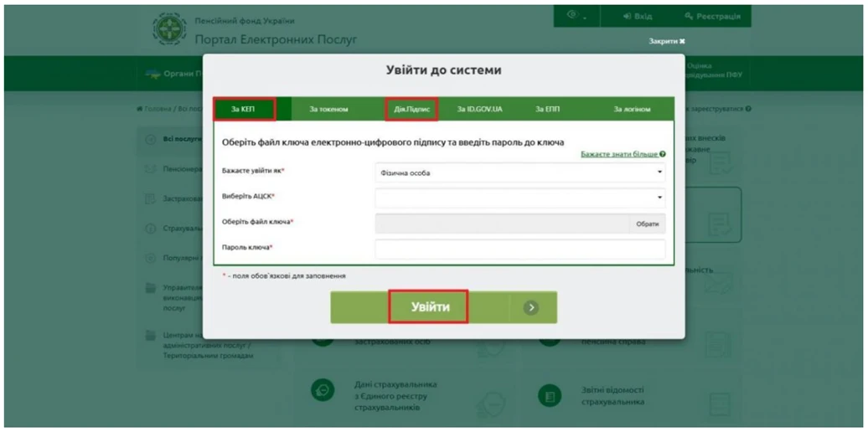Switch to the За токеном tab
Image resolution: width=868 pixels, height=432 pixels.
click(x=328, y=109)
